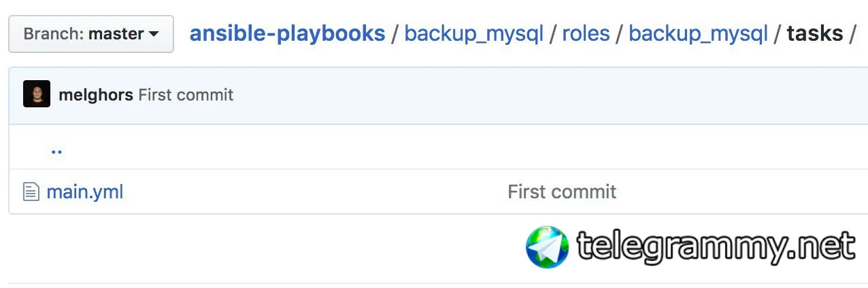Go up via the '..' parent directory link
This screenshot has width=868, height=288.
click(56, 150)
